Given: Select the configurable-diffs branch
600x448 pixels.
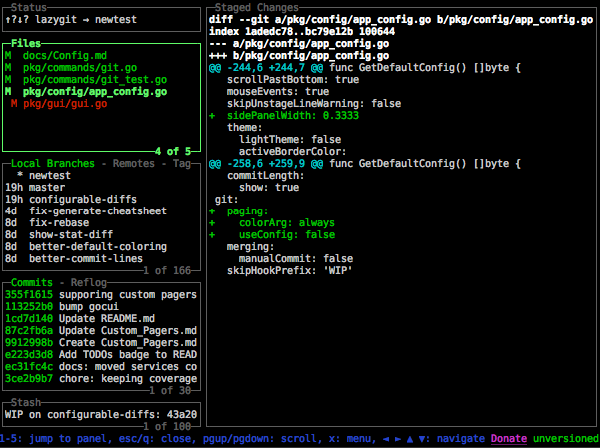Looking at the screenshot, I should coord(81,198).
